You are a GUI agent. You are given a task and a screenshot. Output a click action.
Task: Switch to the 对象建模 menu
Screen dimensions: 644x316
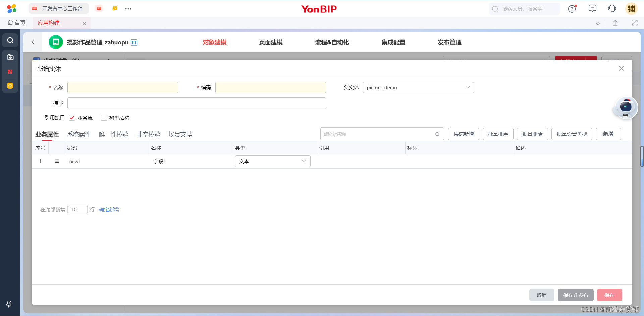click(215, 42)
